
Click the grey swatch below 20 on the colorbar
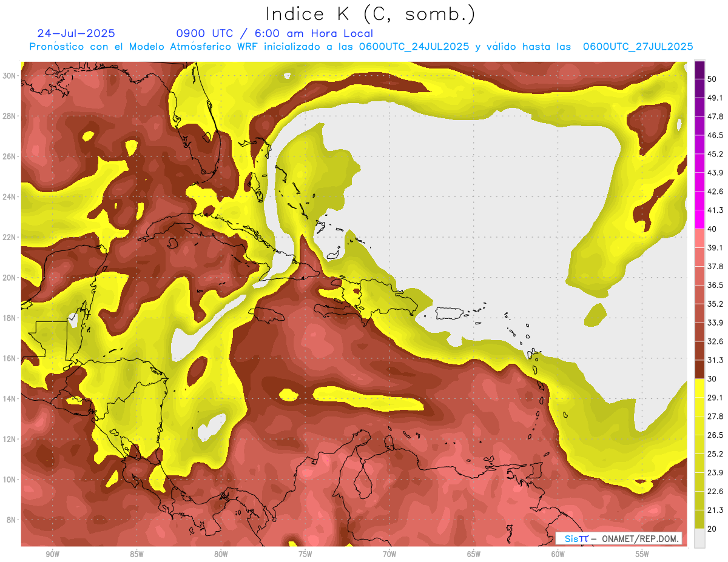pyautogui.click(x=699, y=538)
